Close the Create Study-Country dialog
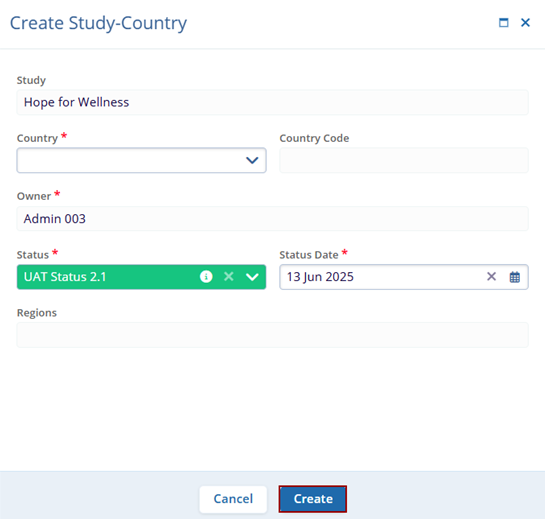Image resolution: width=545 pixels, height=519 pixels. [525, 23]
